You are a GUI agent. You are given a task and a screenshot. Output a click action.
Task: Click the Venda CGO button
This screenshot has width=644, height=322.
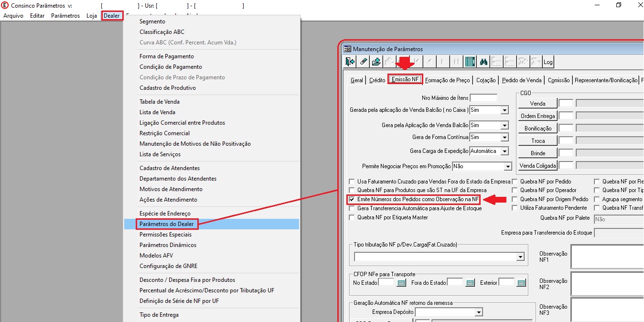[x=537, y=103]
